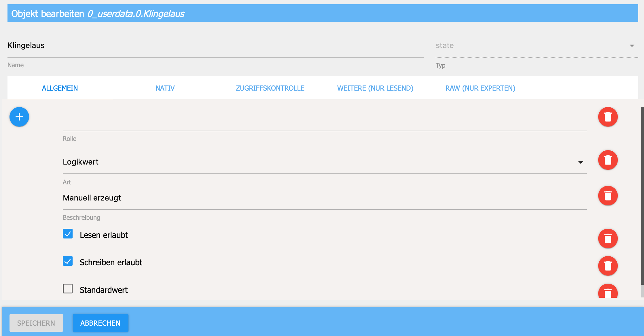This screenshot has width=644, height=336.
Task: Uncheck the Lesen erlaubt checkbox
Action: pyautogui.click(x=68, y=234)
